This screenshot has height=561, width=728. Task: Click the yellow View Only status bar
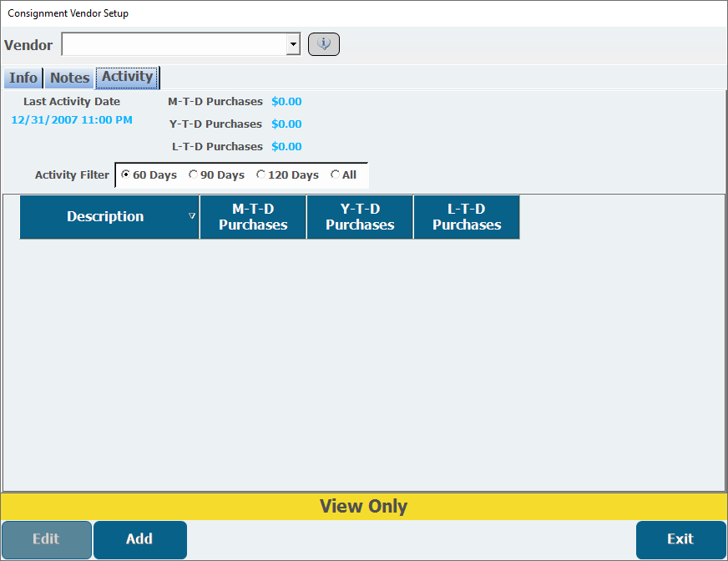pos(364,507)
